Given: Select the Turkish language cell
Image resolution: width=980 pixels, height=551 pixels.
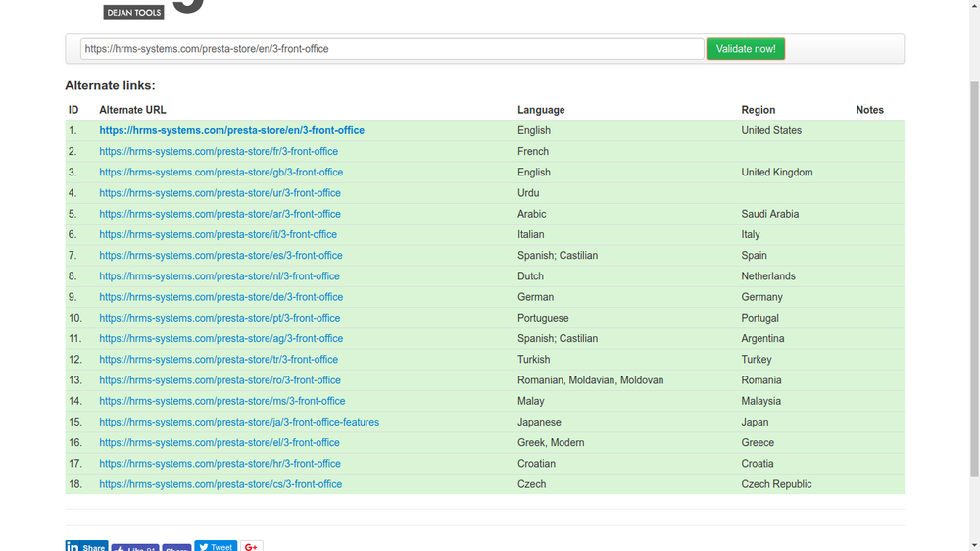Looking at the screenshot, I should tap(534, 360).
